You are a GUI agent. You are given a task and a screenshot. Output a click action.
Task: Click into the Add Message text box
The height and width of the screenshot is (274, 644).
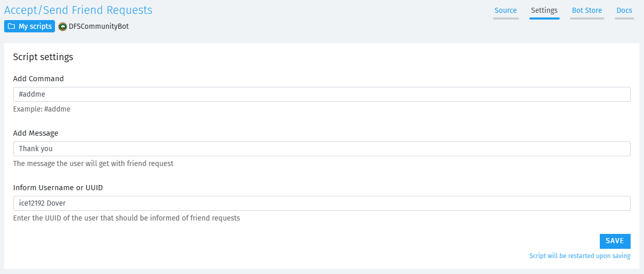322,149
